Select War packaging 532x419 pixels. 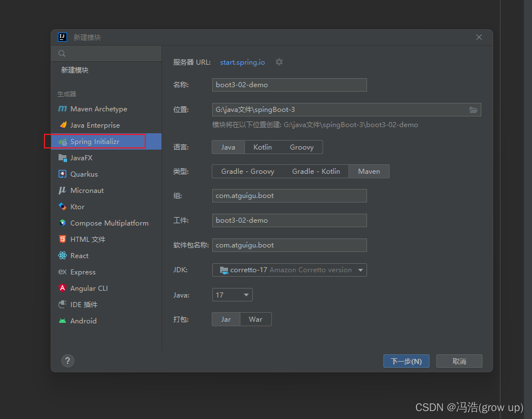pyautogui.click(x=256, y=319)
